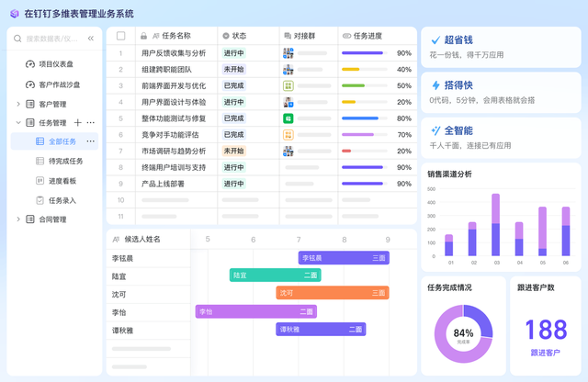Collapse the 任务管理 tree node
Image resolution: width=588 pixels, height=382 pixels.
pyautogui.click(x=18, y=122)
